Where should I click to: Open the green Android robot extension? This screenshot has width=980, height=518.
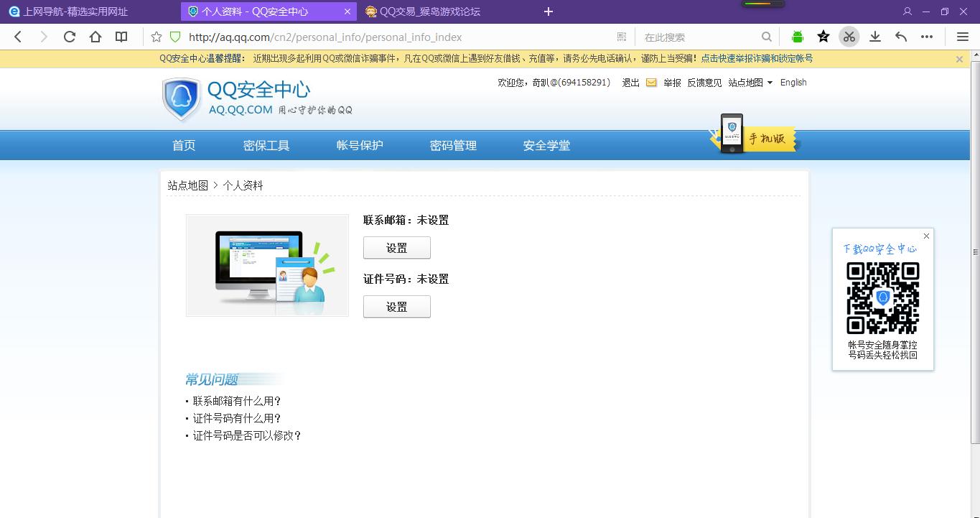tap(798, 37)
